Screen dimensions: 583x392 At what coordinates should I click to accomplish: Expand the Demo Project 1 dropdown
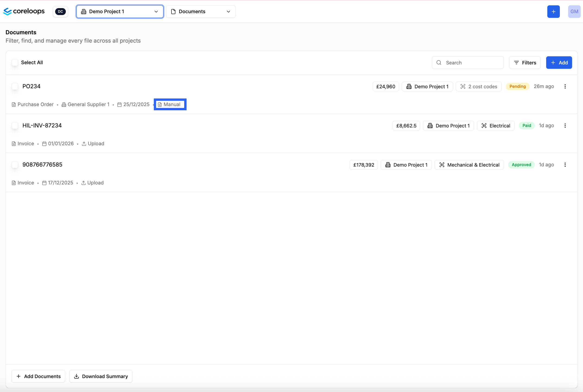pyautogui.click(x=120, y=12)
